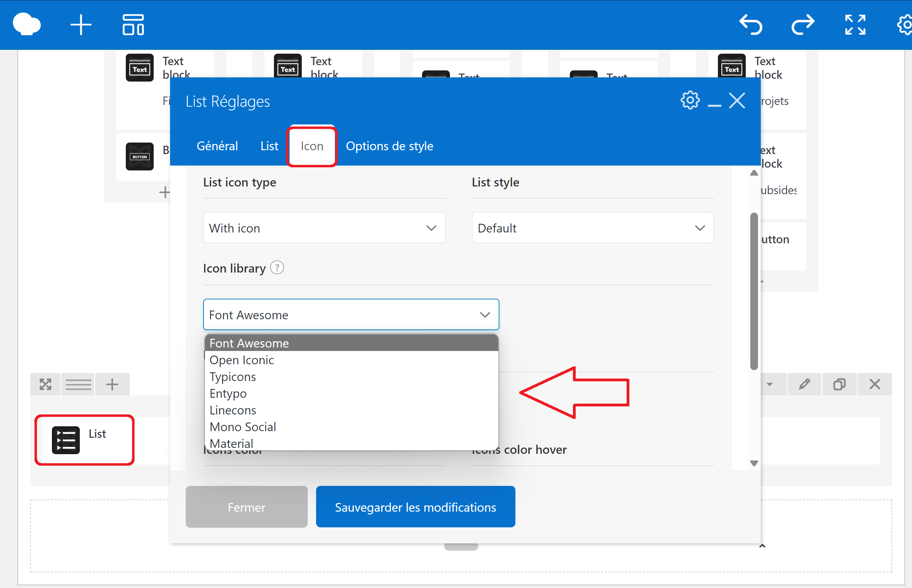Click the 'List style' label

(x=495, y=182)
